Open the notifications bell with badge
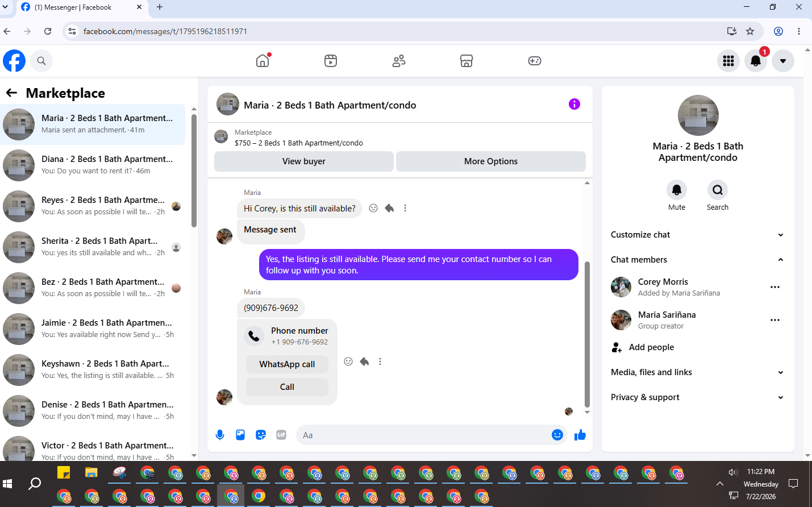This screenshot has height=507, width=812. click(756, 61)
